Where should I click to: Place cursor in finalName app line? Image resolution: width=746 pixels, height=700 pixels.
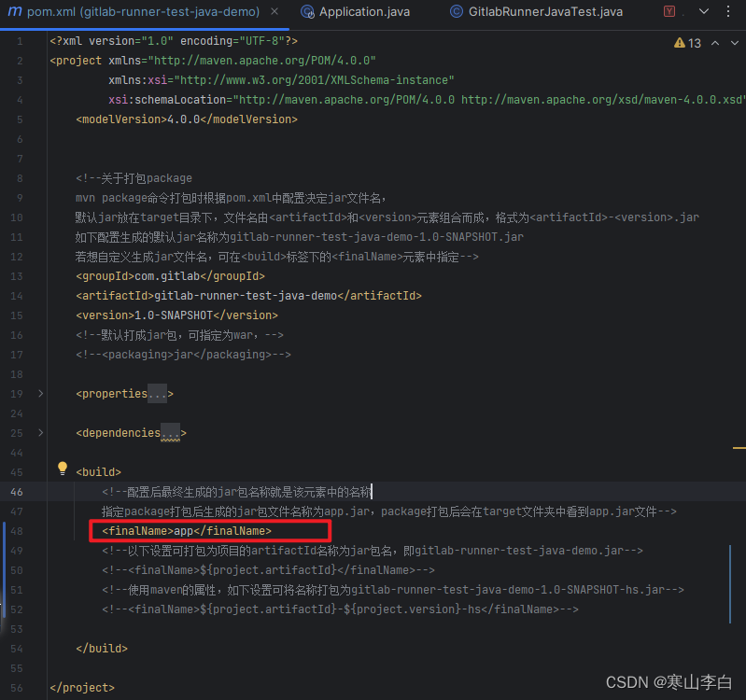(187, 531)
